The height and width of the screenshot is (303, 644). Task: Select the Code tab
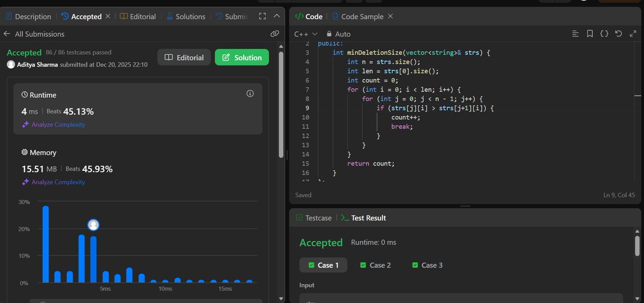click(x=309, y=17)
